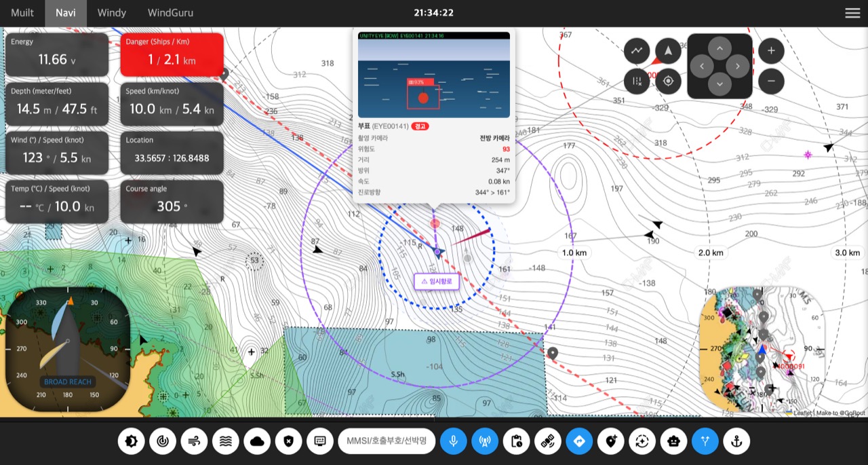Viewport: 868px width, 465px height.
Task: Toggle the blue fork route button
Action: [705, 441]
